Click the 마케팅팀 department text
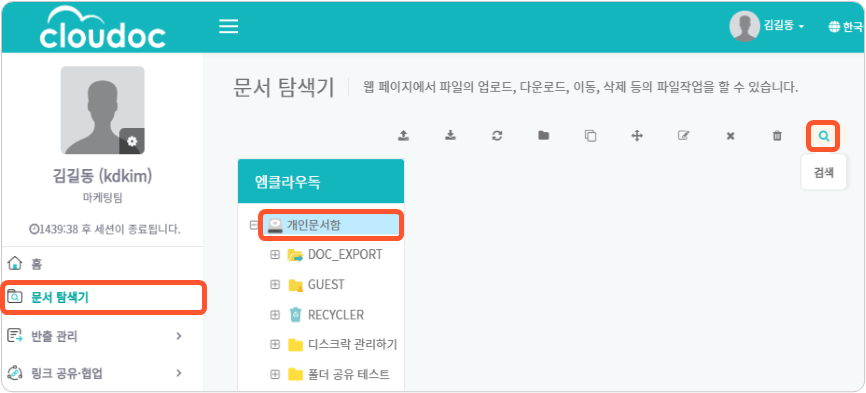This screenshot has height=393, width=866. coord(102,198)
